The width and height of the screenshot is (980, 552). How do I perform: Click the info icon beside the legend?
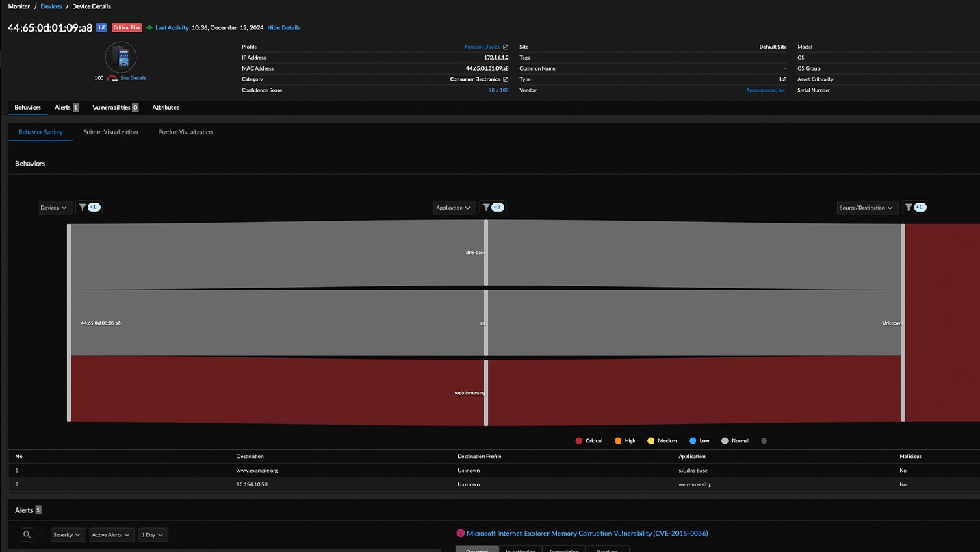(x=764, y=441)
